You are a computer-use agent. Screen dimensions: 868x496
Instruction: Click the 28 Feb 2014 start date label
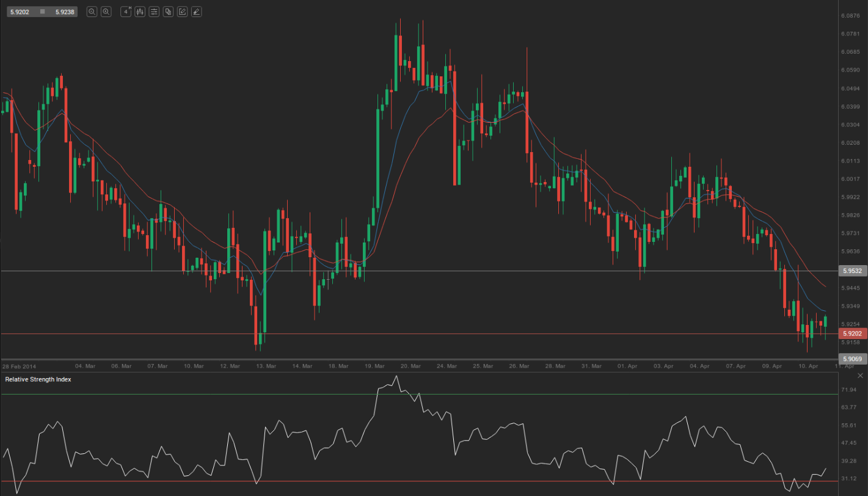point(19,367)
